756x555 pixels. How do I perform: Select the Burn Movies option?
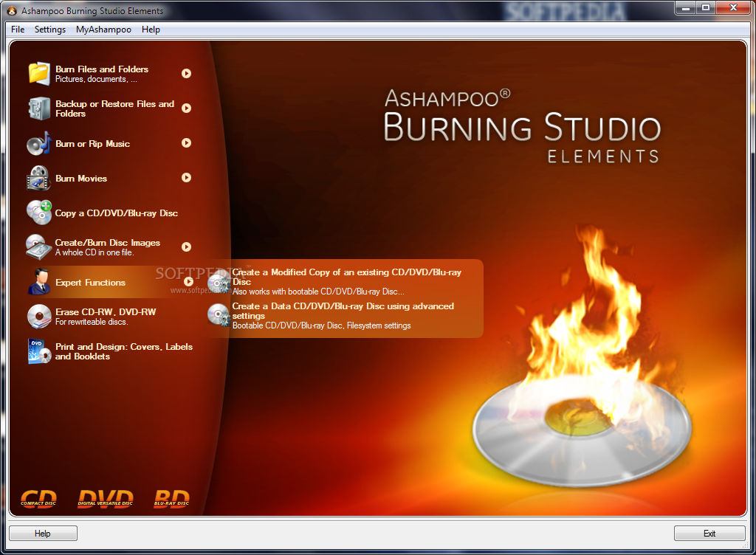(x=81, y=179)
